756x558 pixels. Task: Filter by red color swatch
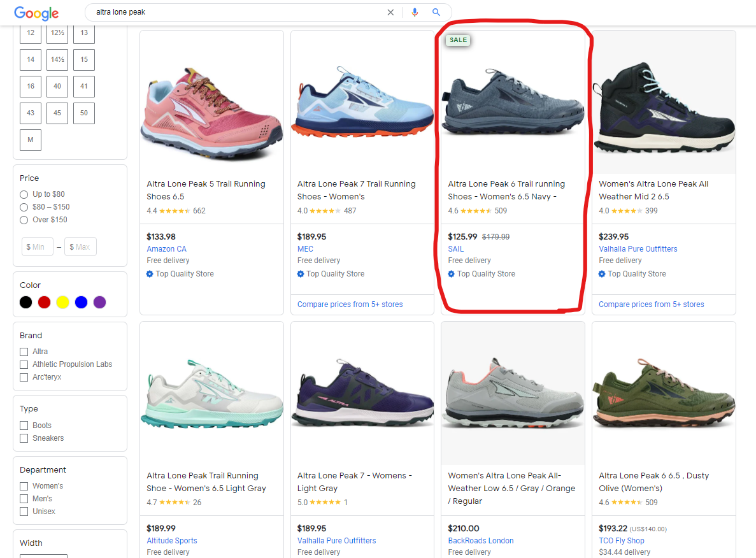tap(44, 303)
